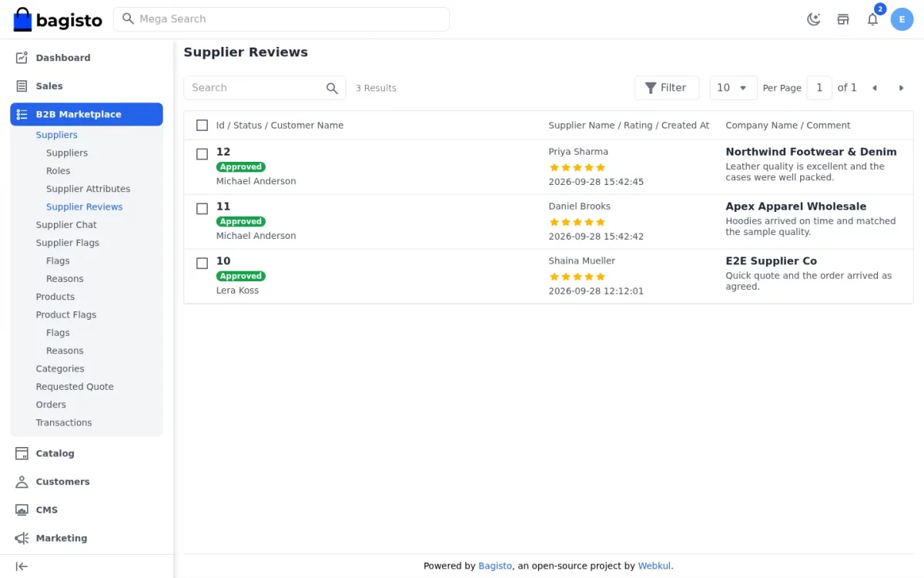The width and height of the screenshot is (924, 578).
Task: Open the user avatar menu E
Action: [x=902, y=19]
